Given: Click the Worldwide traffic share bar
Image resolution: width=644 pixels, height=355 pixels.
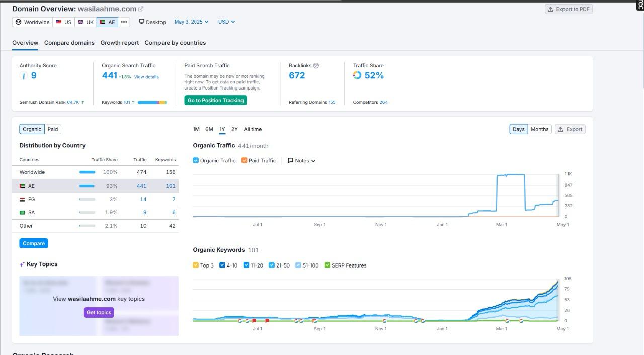Looking at the screenshot, I should click(87, 172).
